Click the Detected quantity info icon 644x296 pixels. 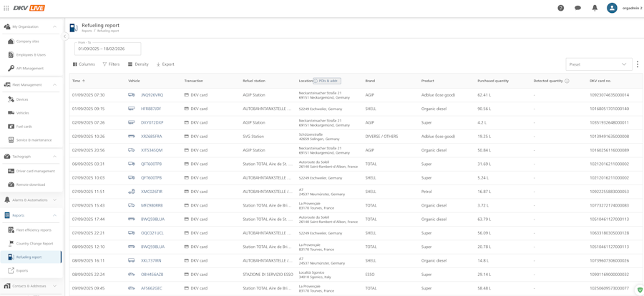click(x=567, y=81)
